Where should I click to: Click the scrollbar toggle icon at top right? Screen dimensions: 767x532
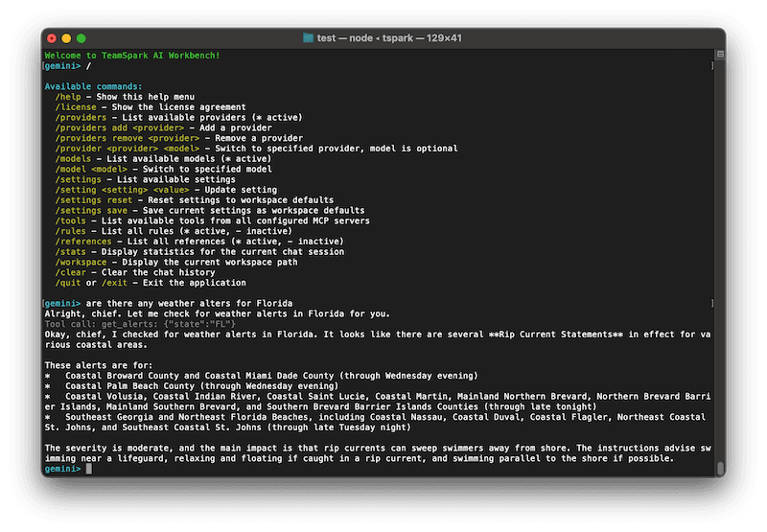(720, 55)
